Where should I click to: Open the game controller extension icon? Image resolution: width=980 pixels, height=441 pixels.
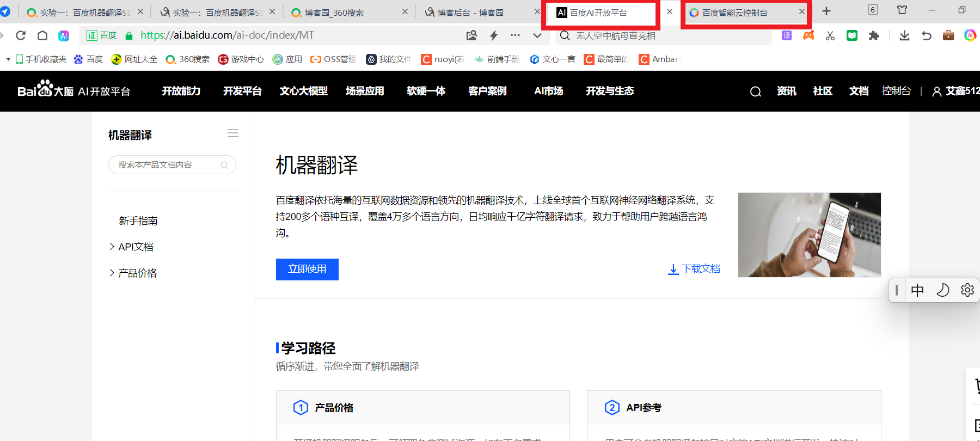pos(808,35)
